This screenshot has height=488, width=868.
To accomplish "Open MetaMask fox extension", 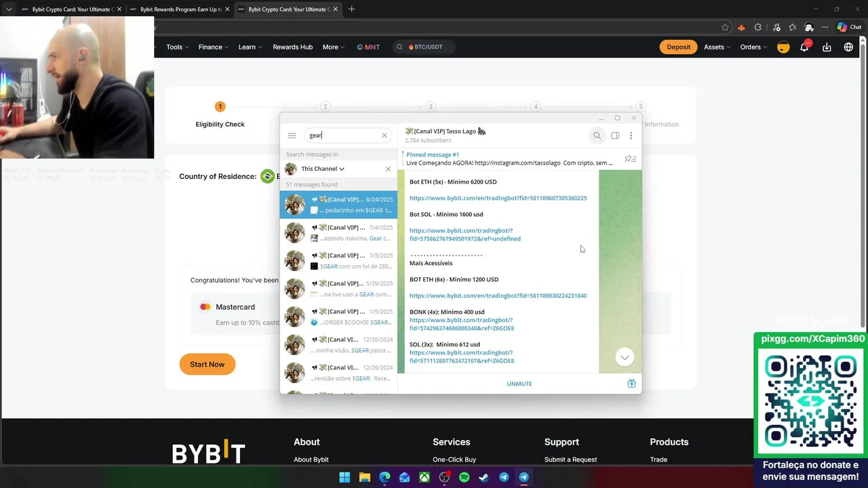I will pos(741,28).
